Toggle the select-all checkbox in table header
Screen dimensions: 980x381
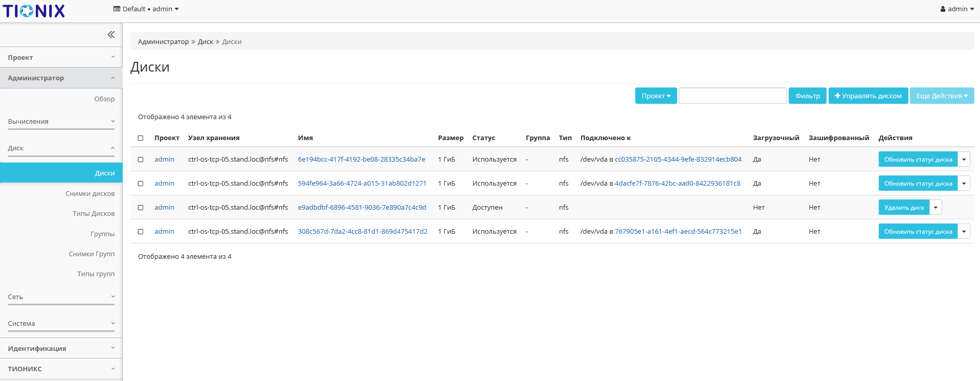(x=141, y=138)
